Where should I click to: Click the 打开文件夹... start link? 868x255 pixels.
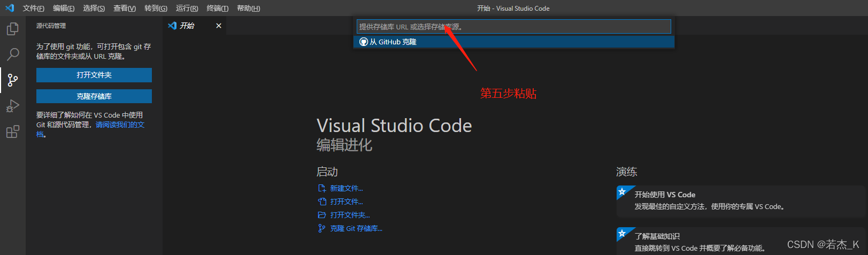pyautogui.click(x=350, y=215)
